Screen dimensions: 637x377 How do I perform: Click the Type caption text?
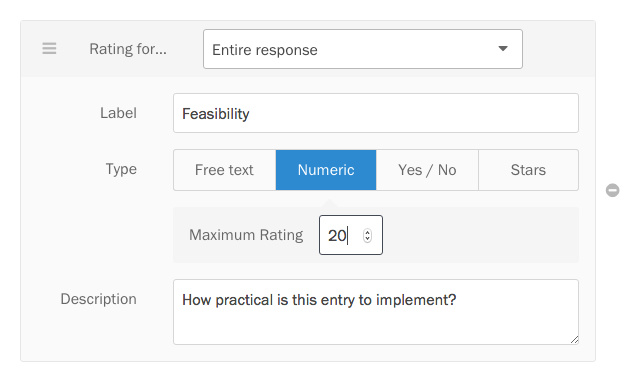[121, 169]
